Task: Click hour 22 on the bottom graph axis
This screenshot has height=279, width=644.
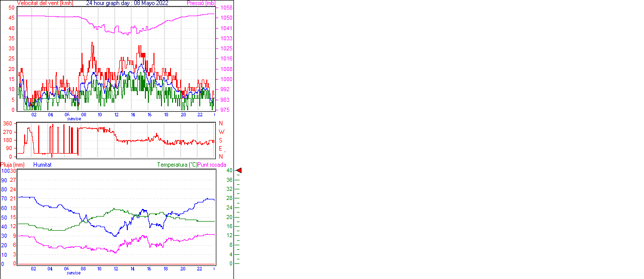Action: (199, 268)
